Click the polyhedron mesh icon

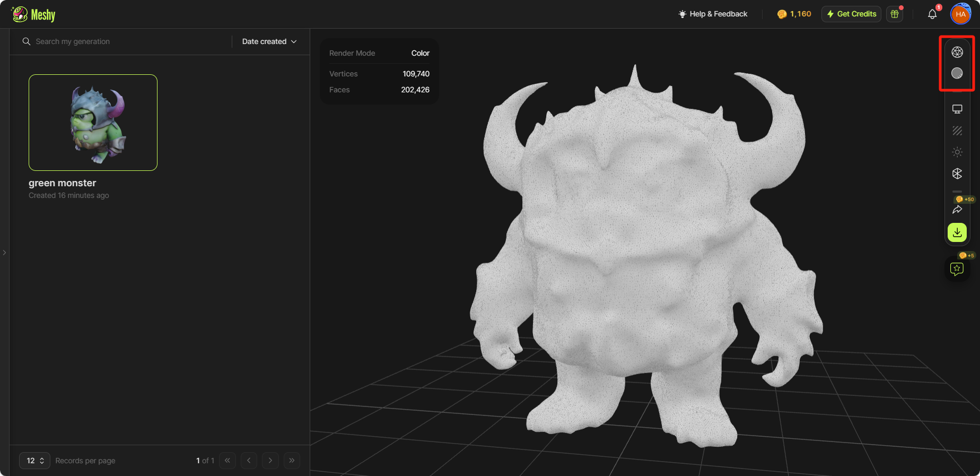pos(957,174)
